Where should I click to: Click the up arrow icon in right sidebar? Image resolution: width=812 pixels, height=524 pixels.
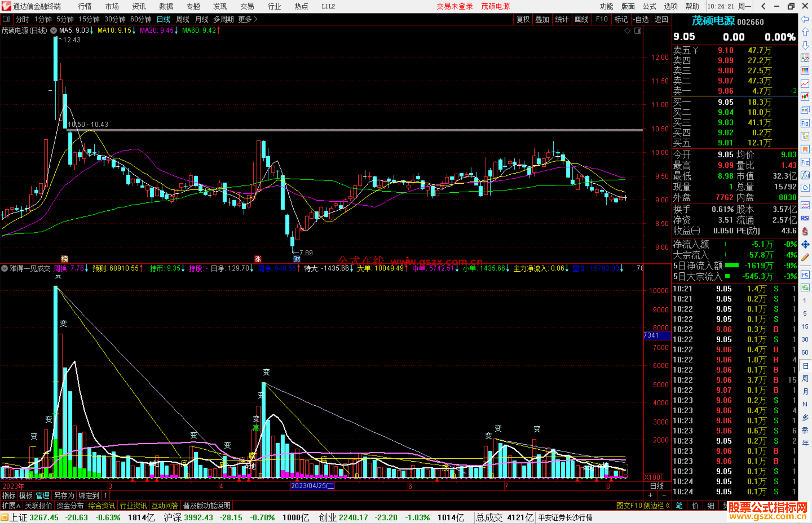tap(805, 32)
